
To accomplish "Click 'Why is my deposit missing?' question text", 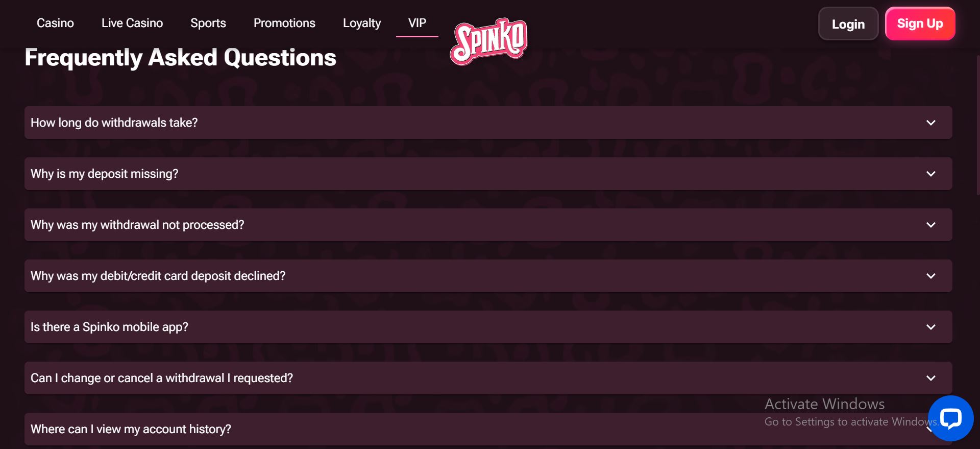I will coord(105,174).
